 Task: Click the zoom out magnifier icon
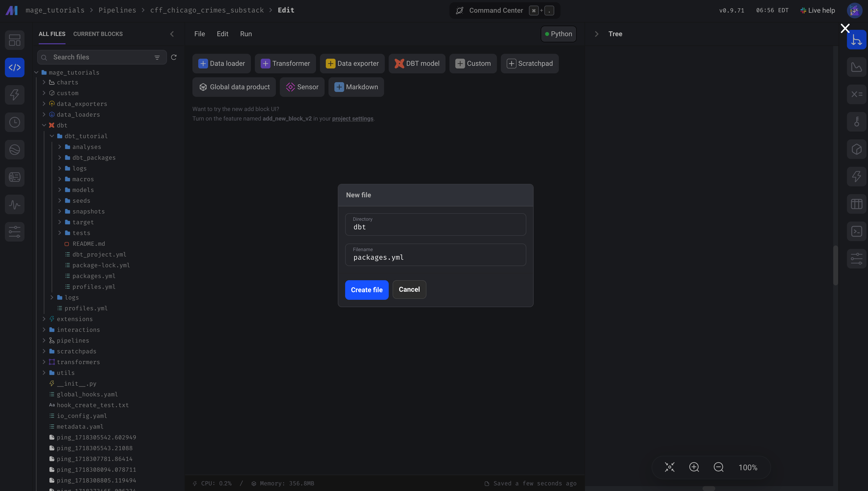click(718, 467)
